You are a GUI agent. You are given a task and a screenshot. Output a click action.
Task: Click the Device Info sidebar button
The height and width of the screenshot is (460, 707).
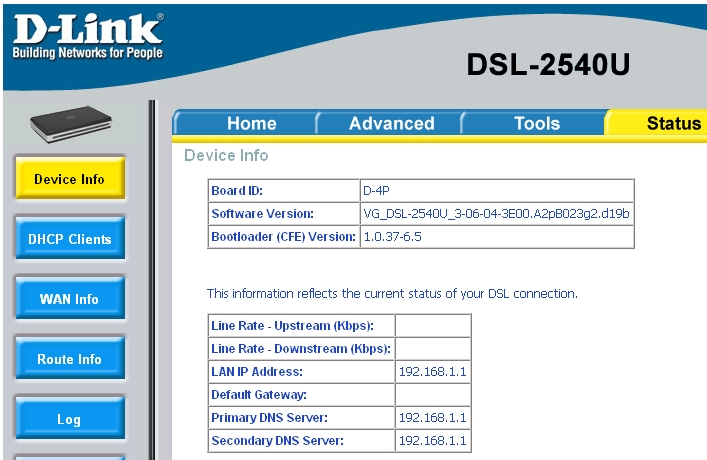70,178
